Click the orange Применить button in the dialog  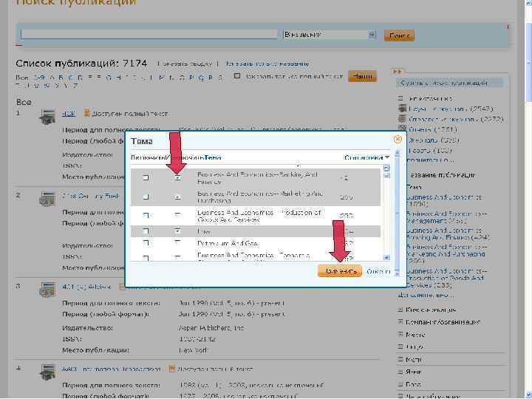(x=340, y=271)
